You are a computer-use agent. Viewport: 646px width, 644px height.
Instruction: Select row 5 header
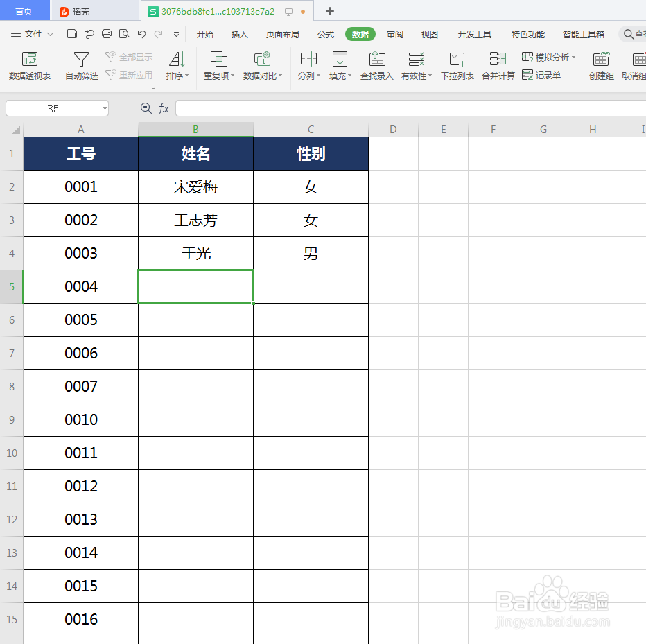pos(12,287)
